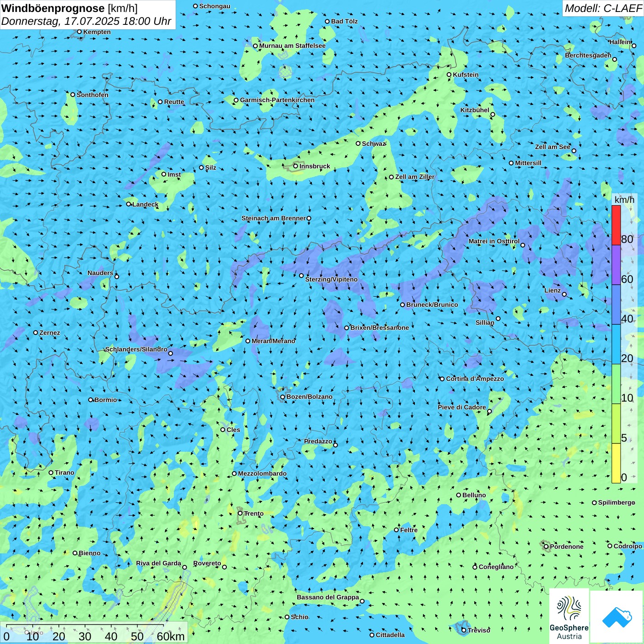Viewport: 644px width, 644px height.
Task: Click the 60km scale bar label
Action: [x=171, y=636]
